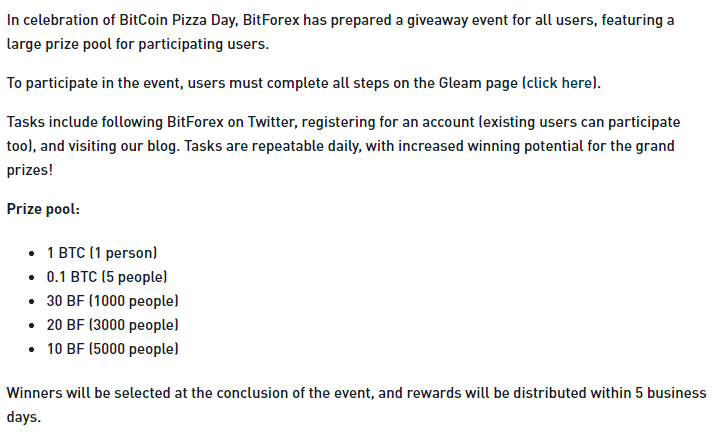Click the '30 BF (1000 people)' entry
The width and height of the screenshot is (726, 437).
(113, 301)
